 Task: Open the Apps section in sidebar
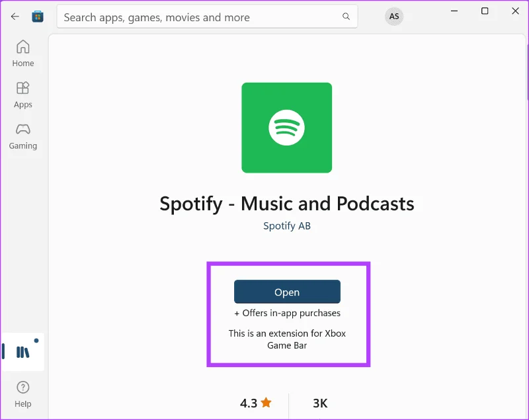(23, 95)
